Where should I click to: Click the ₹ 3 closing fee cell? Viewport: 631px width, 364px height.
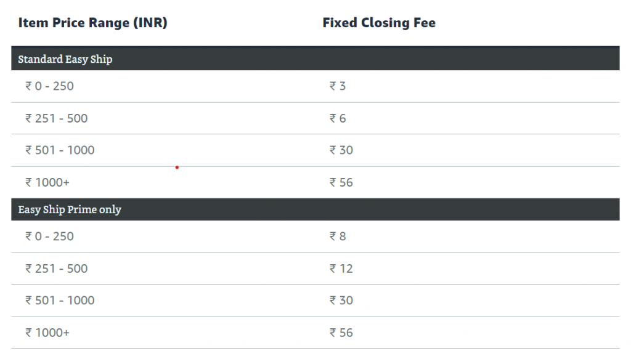pos(338,86)
